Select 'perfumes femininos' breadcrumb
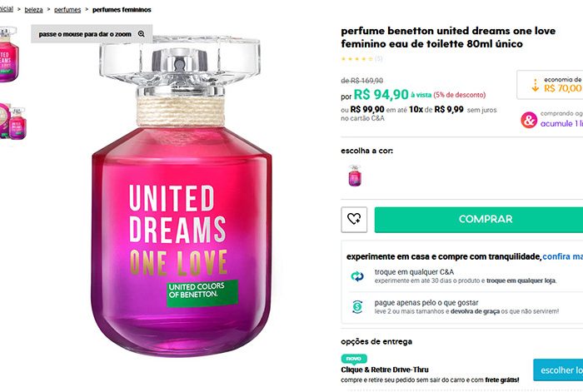Viewport: 583px width, 392px height. pos(122,10)
